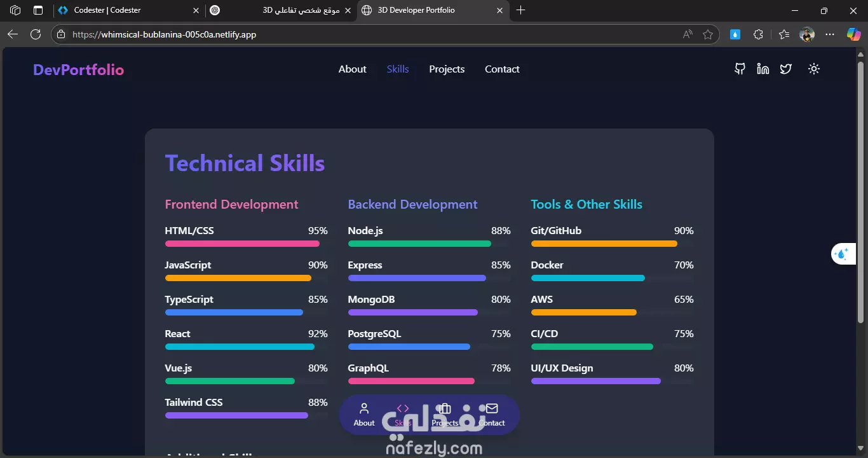Click the JavaScript skill label
Image resolution: width=868 pixels, height=458 pixels.
coord(188,265)
